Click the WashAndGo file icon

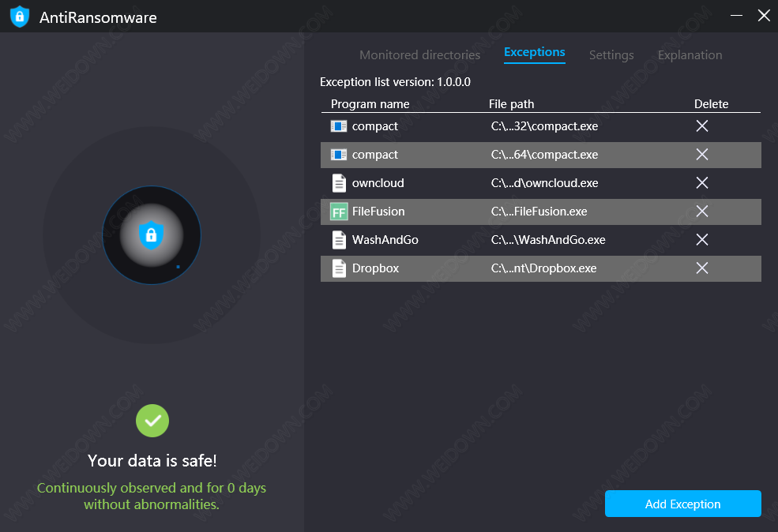tap(339, 240)
